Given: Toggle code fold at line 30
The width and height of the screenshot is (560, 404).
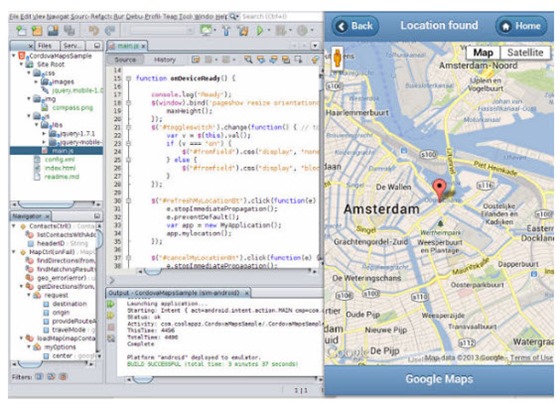Looking at the screenshot, I should click(128, 201).
